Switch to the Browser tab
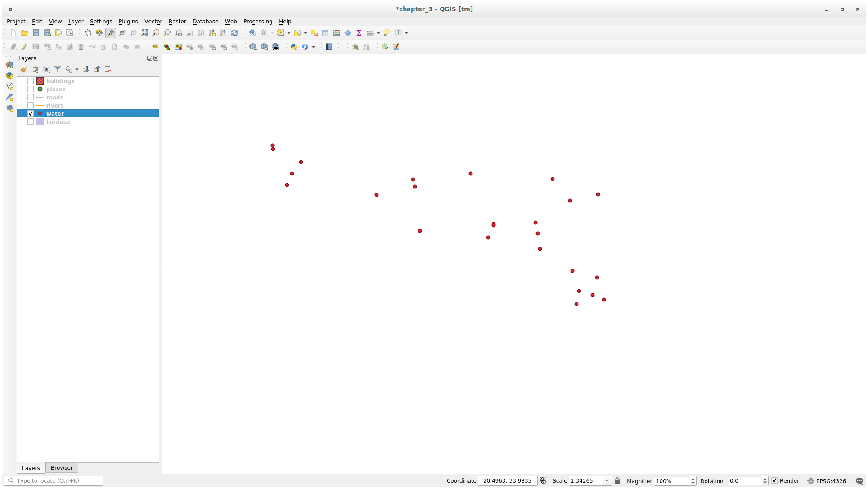Screen dimensions: 868x489 (x=62, y=467)
